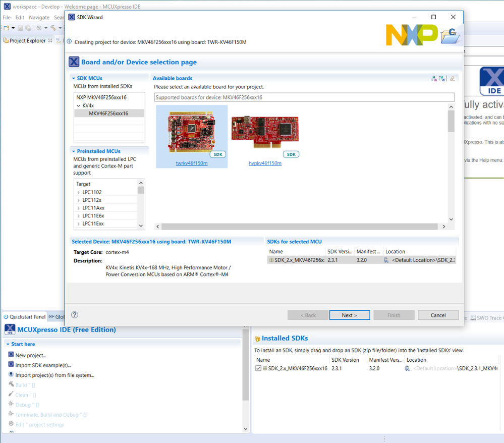Image resolution: width=504 pixels, height=443 pixels.
Task: Click the Target list scroll down arrow
Action: tap(141, 226)
